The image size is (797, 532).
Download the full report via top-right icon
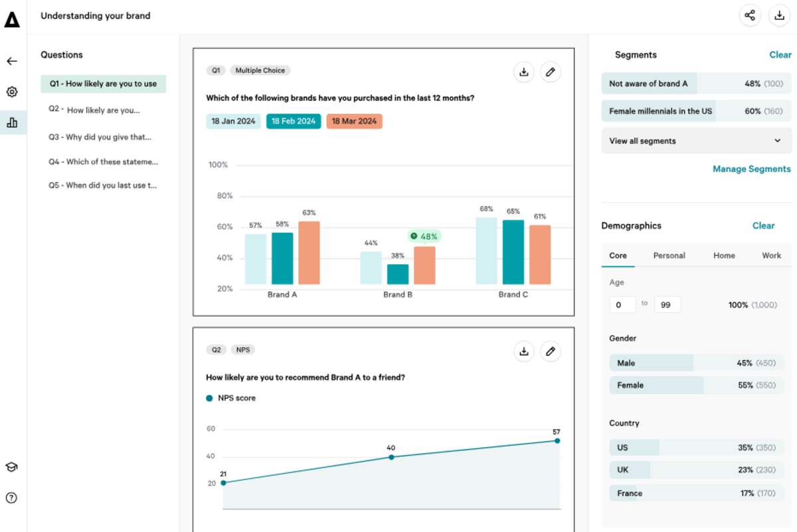click(779, 15)
